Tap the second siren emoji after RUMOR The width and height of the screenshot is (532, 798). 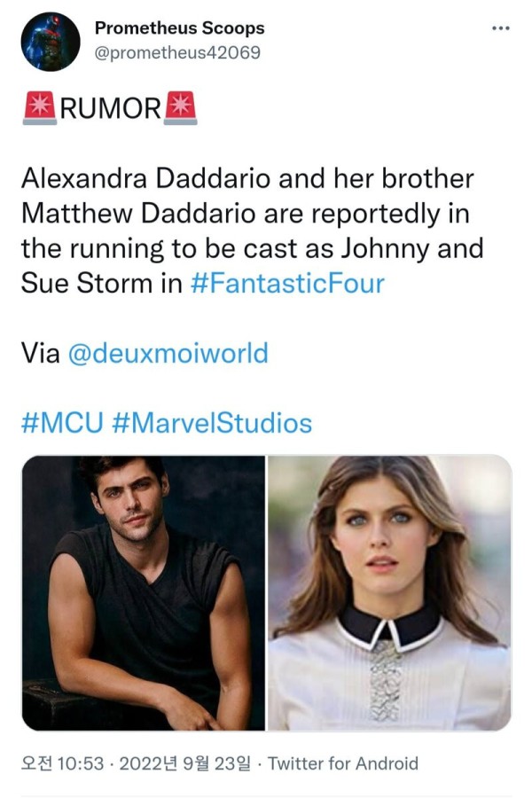coord(180,108)
